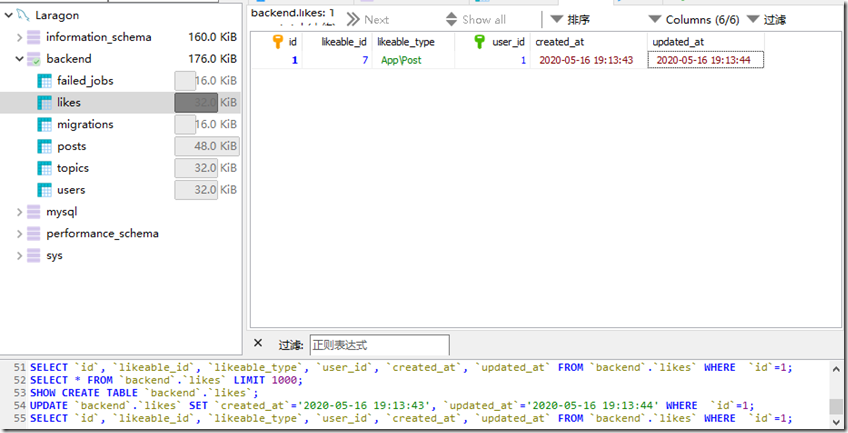Click the backend database icon

(x=34, y=59)
